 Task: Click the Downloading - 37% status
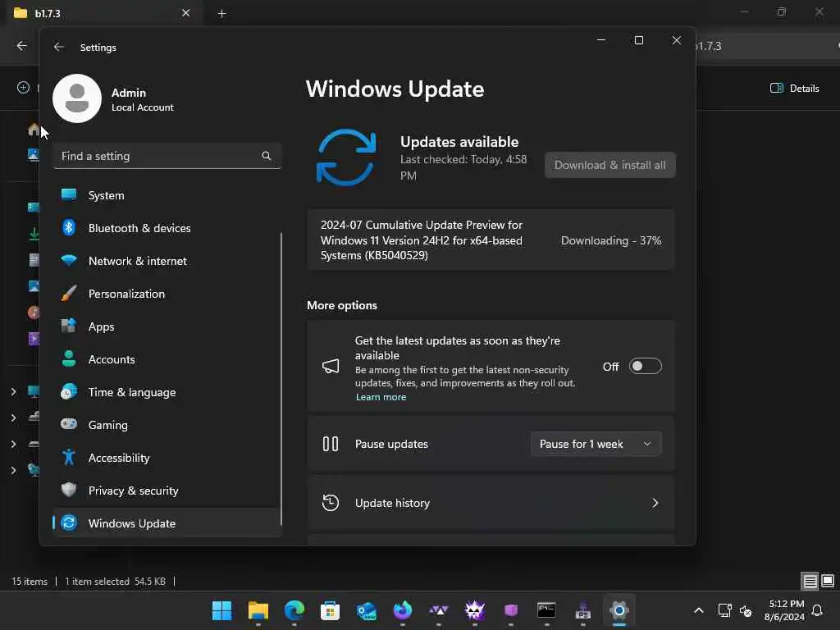610,240
